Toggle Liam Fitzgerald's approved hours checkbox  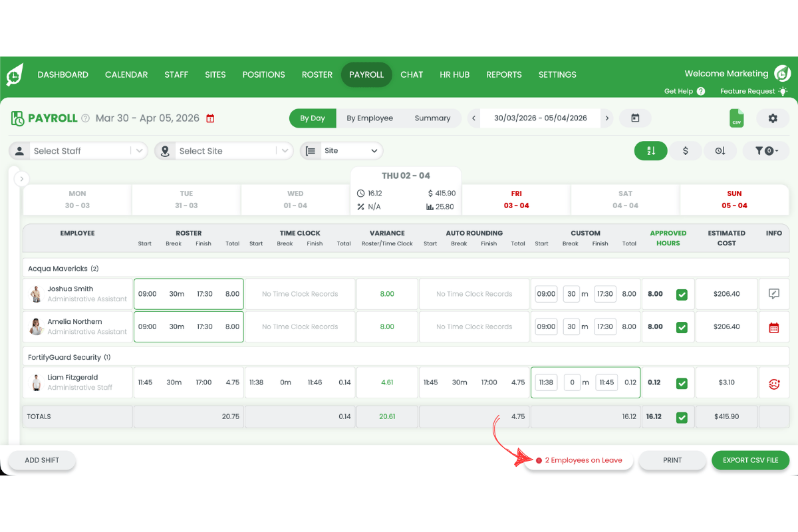tap(682, 383)
